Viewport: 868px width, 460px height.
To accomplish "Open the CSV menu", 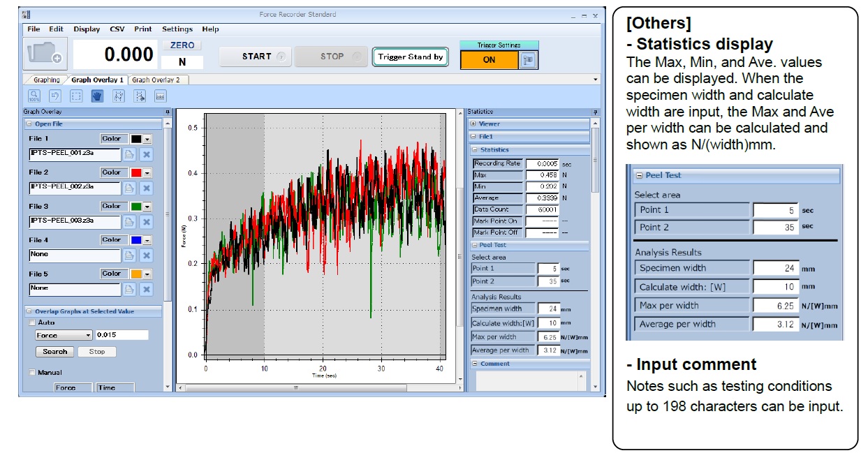I will [x=117, y=29].
